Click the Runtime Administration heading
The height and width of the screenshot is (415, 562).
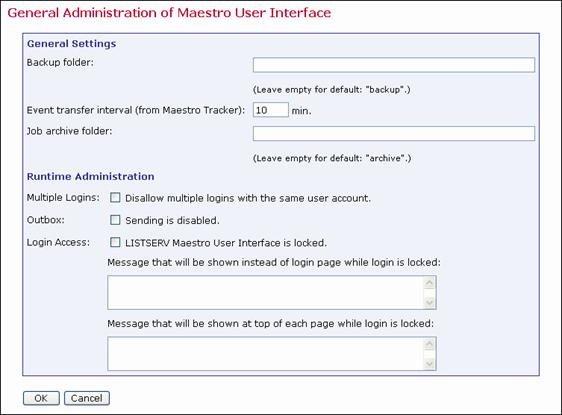point(91,176)
